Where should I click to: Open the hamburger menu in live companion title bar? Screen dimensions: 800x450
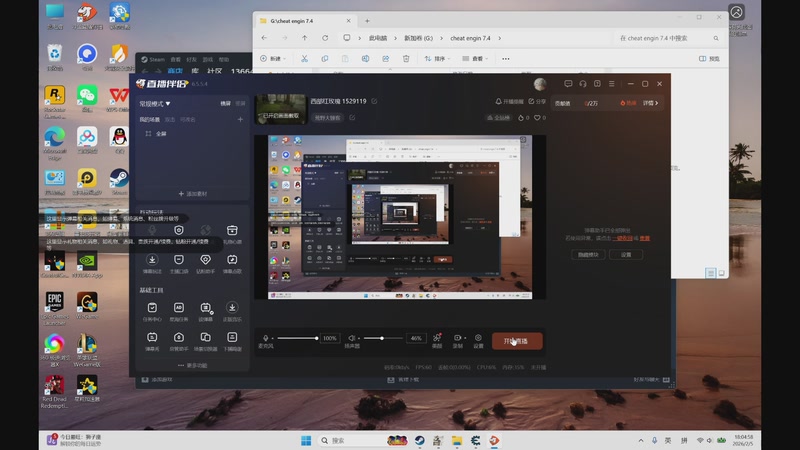[612, 84]
